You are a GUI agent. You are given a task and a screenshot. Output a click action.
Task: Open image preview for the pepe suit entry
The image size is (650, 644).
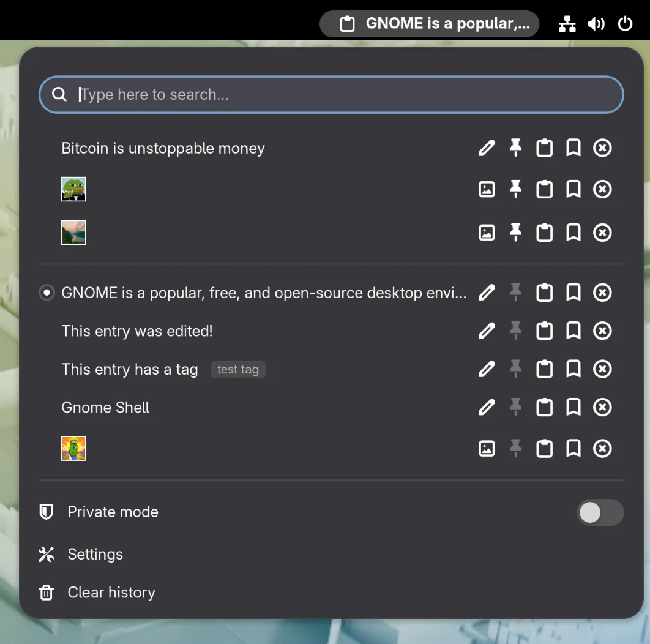pyautogui.click(x=486, y=190)
